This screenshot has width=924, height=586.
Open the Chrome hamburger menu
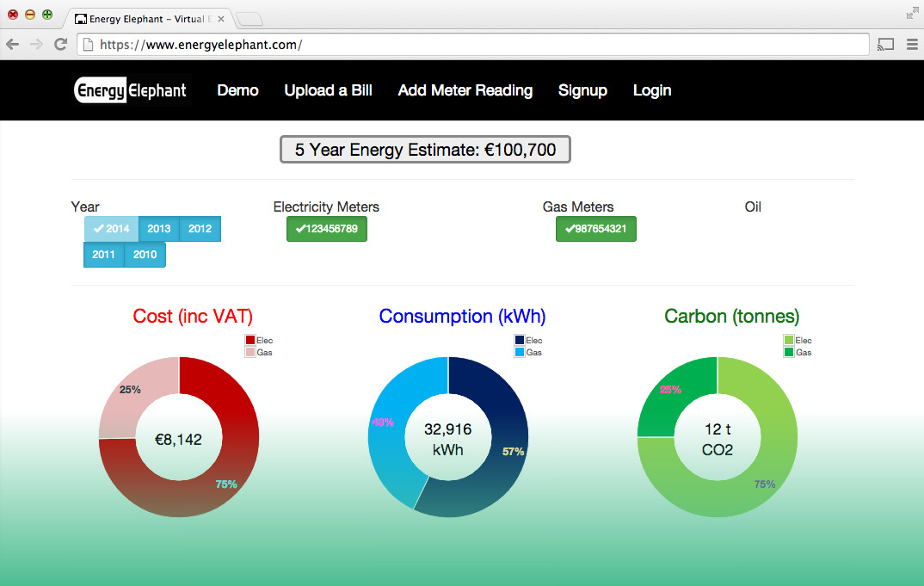(911, 45)
